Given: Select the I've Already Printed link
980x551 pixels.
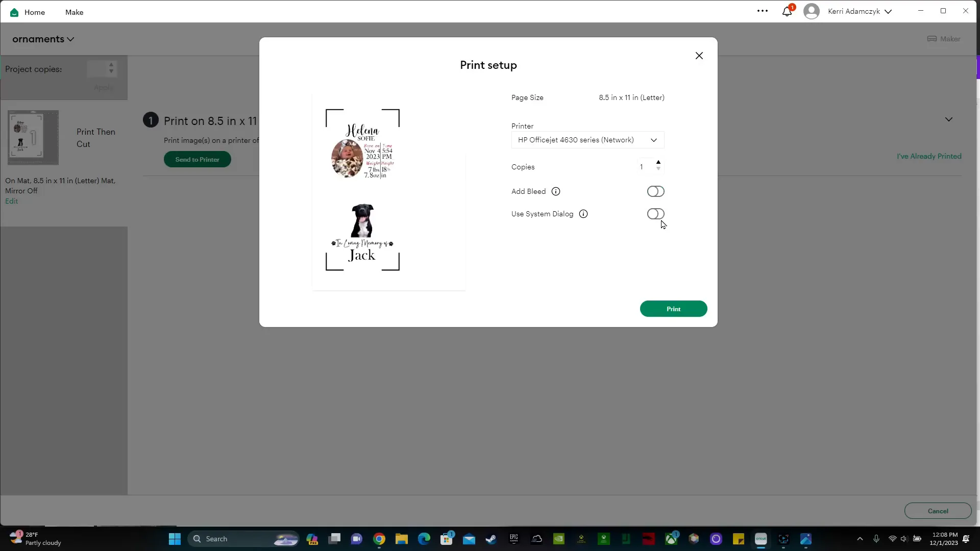Looking at the screenshot, I should point(929,156).
